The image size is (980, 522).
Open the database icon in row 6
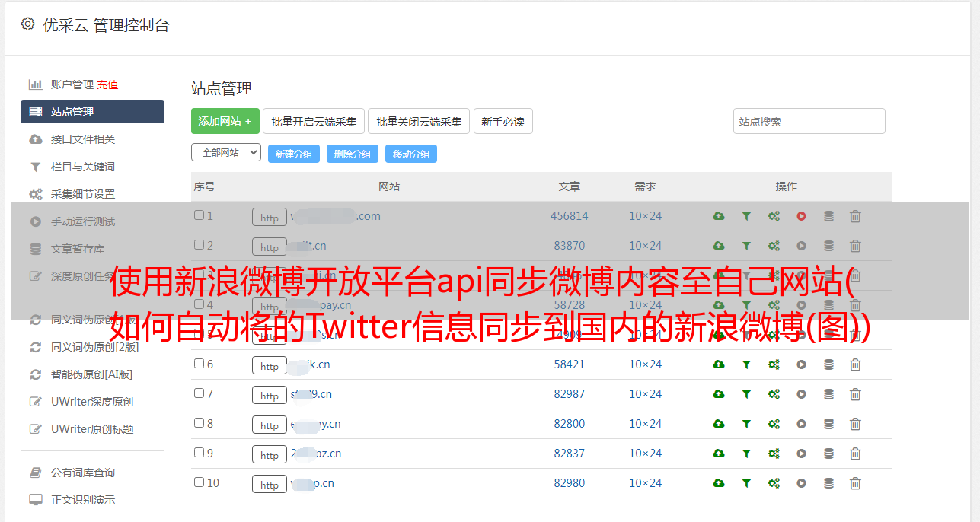(828, 364)
